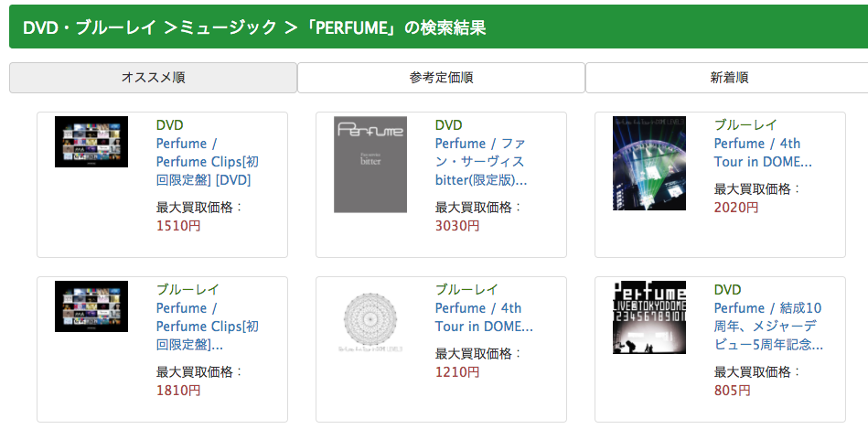
Task: Click the 4th Tour in DOME link priced 2020円
Action: point(762,153)
